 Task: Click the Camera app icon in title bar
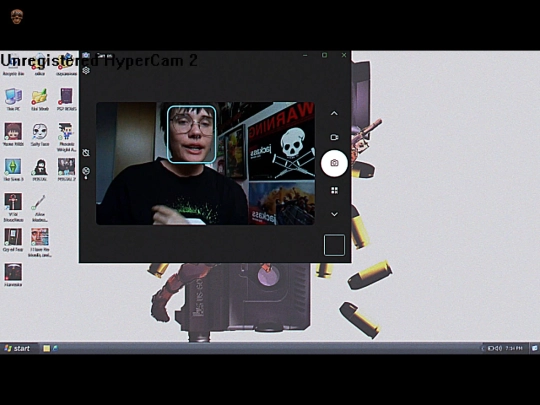click(86, 55)
